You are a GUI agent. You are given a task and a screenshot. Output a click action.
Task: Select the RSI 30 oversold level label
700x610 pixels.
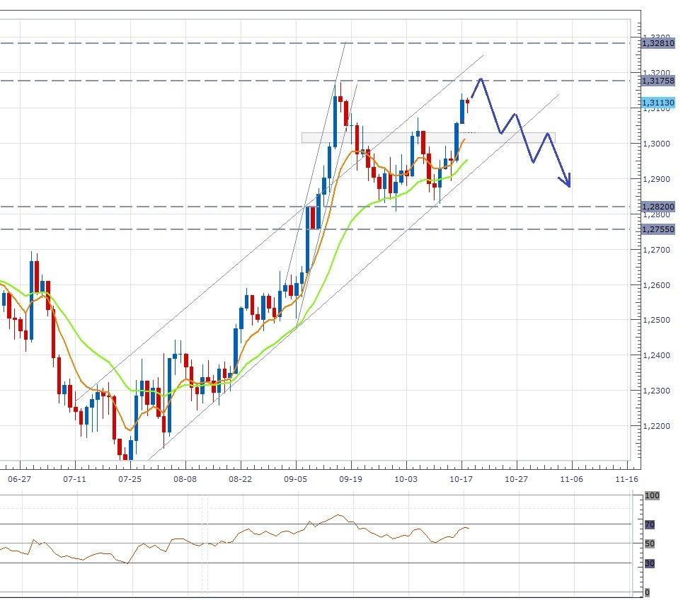pyautogui.click(x=650, y=563)
